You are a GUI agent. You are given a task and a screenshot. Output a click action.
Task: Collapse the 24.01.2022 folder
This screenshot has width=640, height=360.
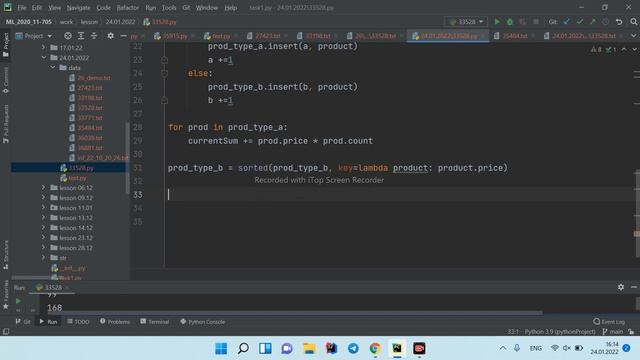click(44, 58)
